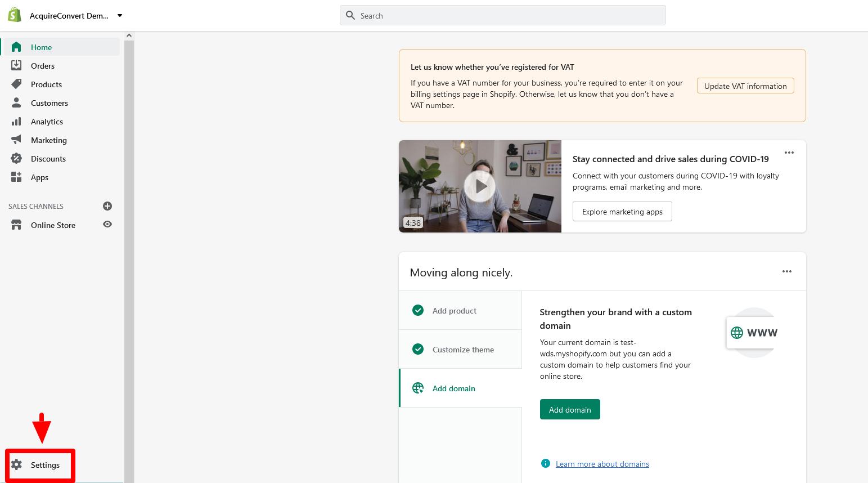Add a sales channel with plus icon
Screen dimensions: 868x483
coord(107,206)
